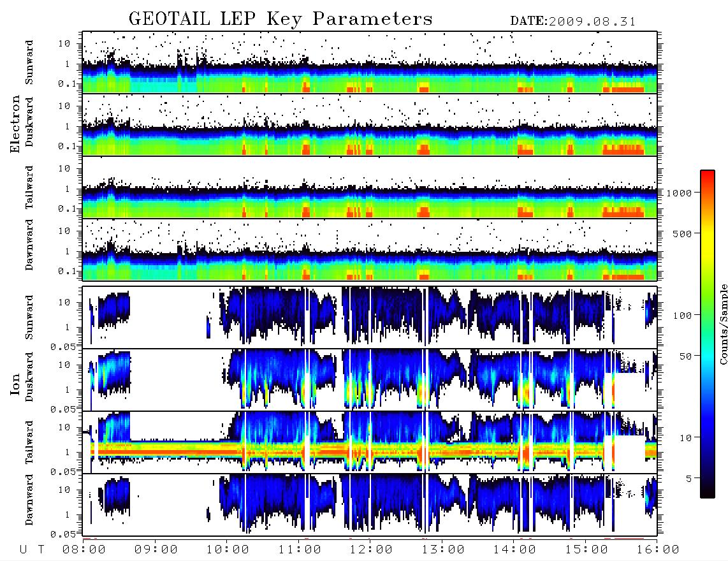
Task: Click the colorbar's "5" tick label
Action: pos(689,479)
